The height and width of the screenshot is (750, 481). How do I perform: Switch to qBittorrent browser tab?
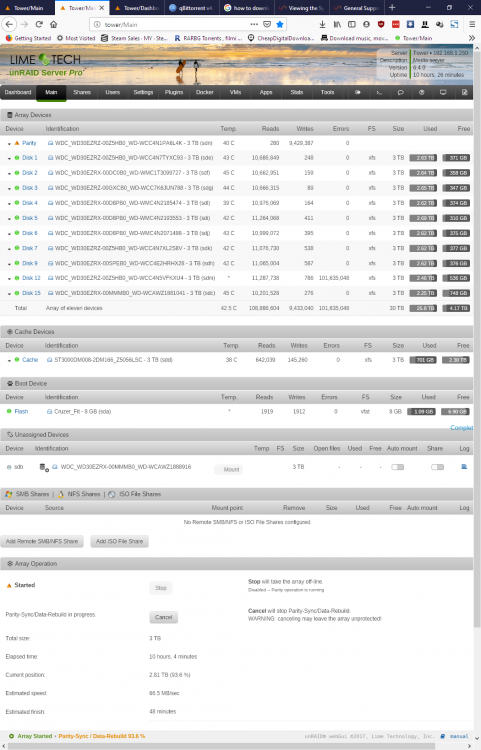point(191,8)
